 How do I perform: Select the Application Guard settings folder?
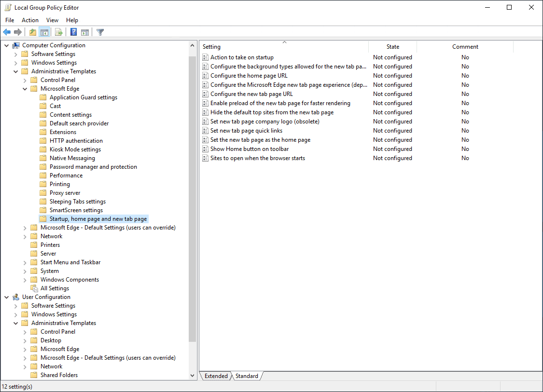coord(84,97)
